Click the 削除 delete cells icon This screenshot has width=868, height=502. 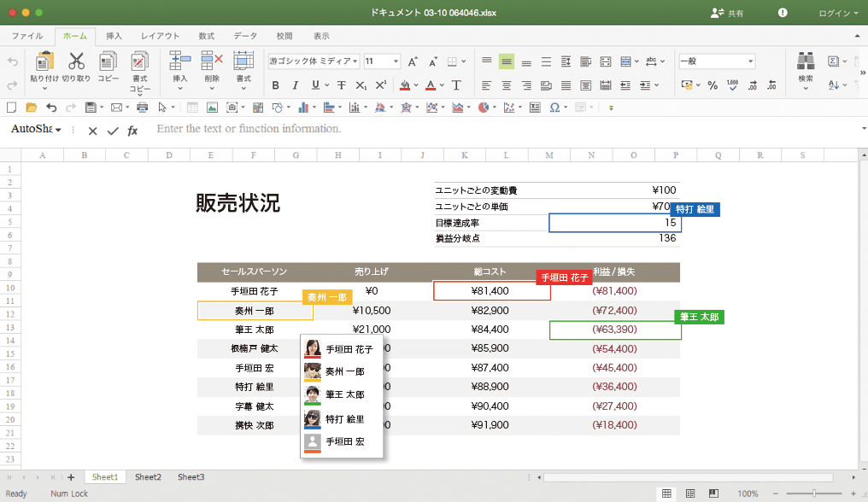(212, 61)
